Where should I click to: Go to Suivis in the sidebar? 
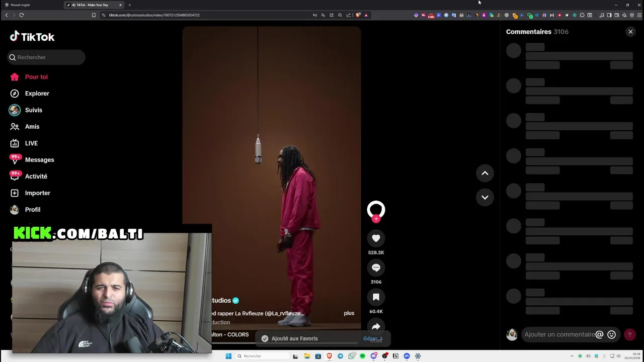(26, 110)
